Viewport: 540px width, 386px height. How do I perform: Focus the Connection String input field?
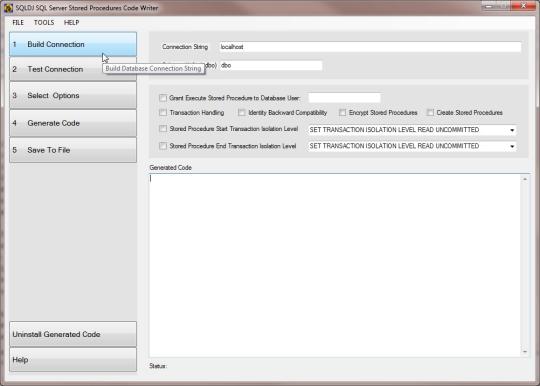click(x=370, y=47)
